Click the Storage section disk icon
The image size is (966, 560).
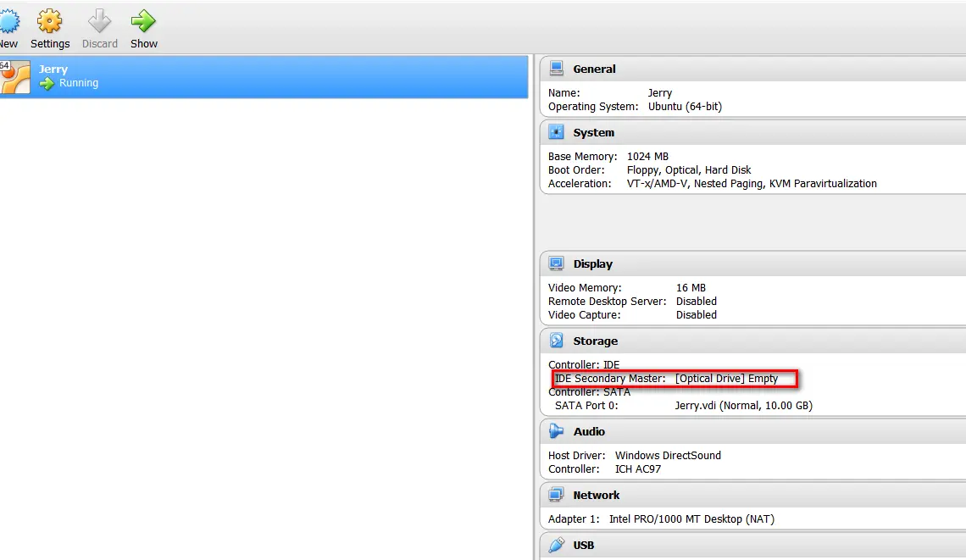coord(557,340)
